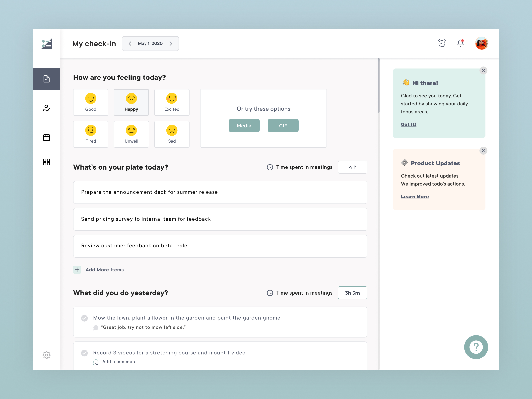Viewport: 532px width, 399px height.
Task: Edit today's meeting time 4 h field
Action: point(353,167)
